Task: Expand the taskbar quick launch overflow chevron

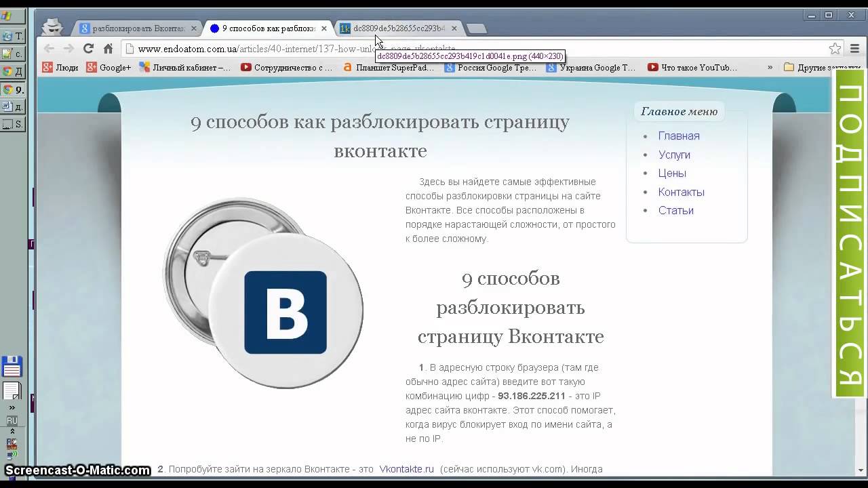Action: click(x=12, y=407)
